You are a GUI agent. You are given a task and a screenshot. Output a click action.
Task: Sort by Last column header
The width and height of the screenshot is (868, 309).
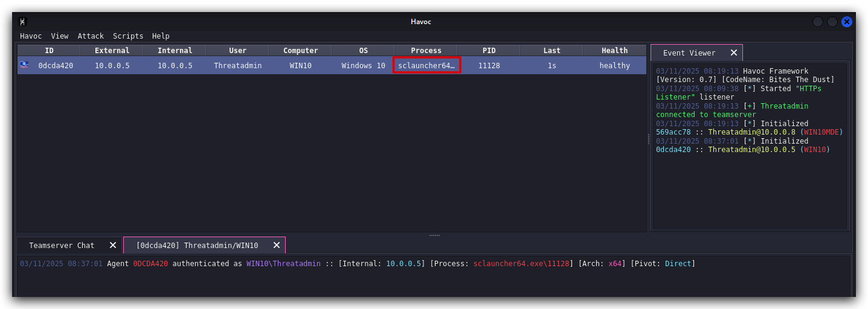click(551, 51)
